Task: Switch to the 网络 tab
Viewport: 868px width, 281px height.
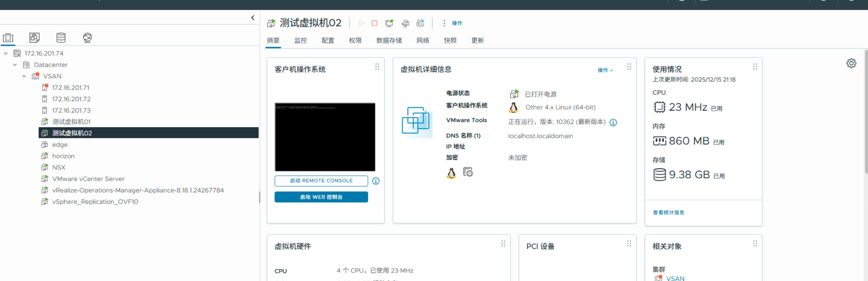Action: pyautogui.click(x=423, y=40)
